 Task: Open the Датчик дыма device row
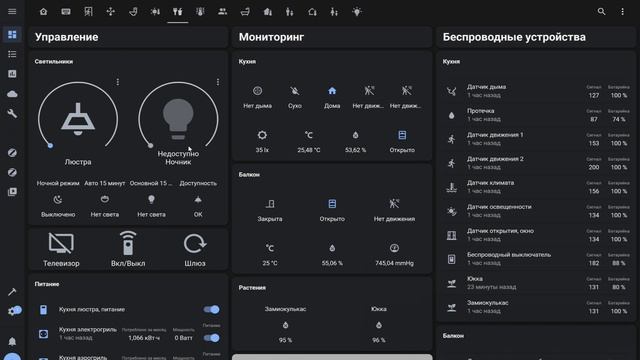(x=536, y=91)
